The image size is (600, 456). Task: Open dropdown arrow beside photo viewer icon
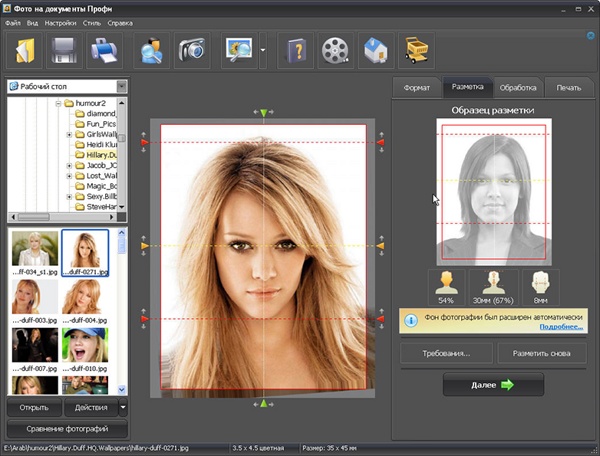(x=263, y=49)
